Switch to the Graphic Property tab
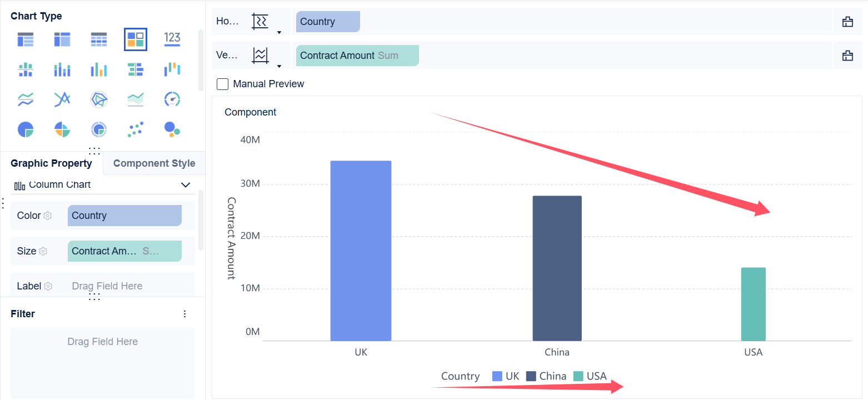This screenshot has width=868, height=400. coord(51,163)
